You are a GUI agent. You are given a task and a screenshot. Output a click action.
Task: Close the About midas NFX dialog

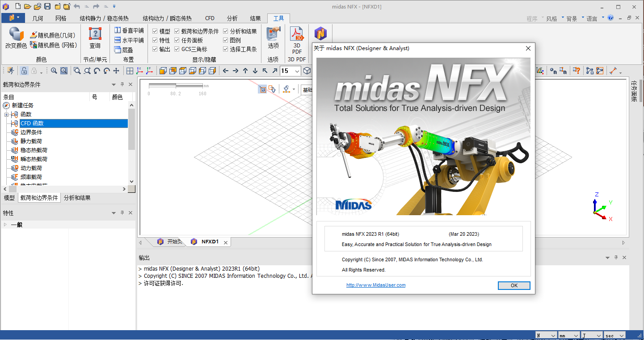tap(528, 48)
